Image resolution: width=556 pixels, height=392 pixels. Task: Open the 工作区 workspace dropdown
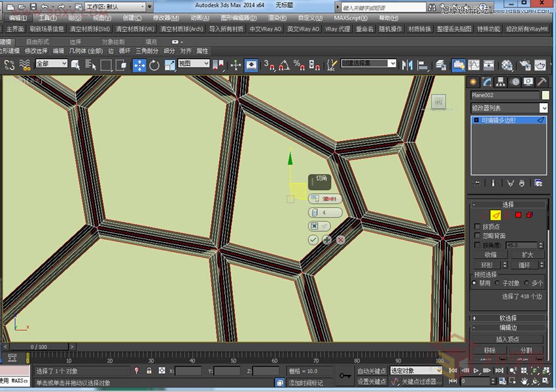(x=116, y=7)
